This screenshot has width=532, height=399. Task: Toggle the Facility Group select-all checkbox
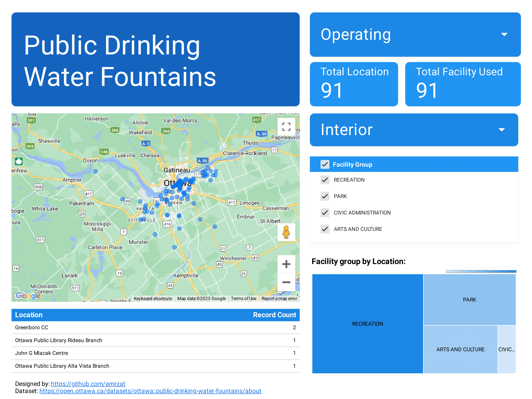[x=325, y=164]
